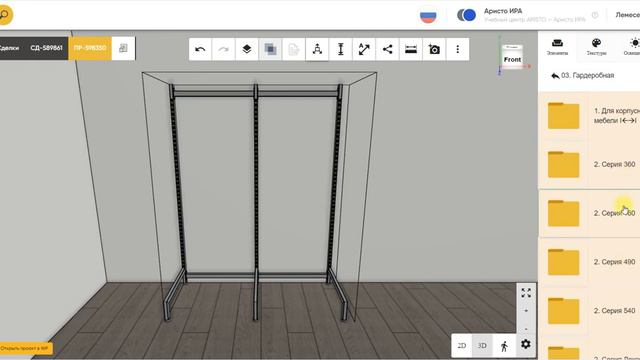Switch to 3D view mode
The width and height of the screenshot is (640, 360).
point(482,346)
